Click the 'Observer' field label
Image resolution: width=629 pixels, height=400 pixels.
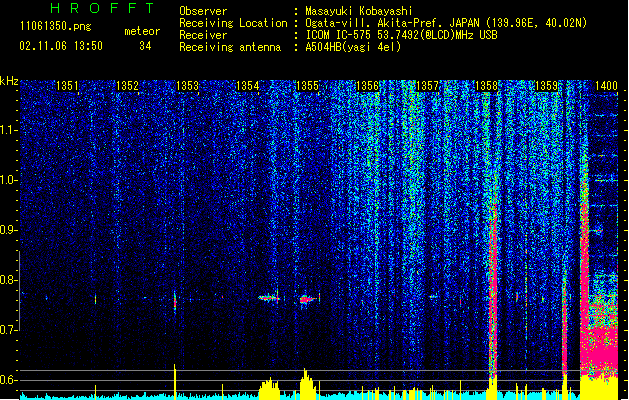[x=203, y=11]
